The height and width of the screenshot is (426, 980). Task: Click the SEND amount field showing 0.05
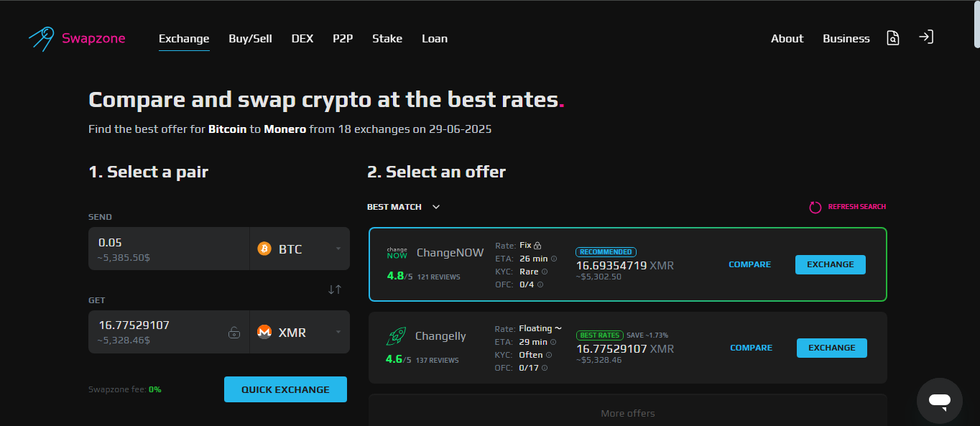point(169,249)
